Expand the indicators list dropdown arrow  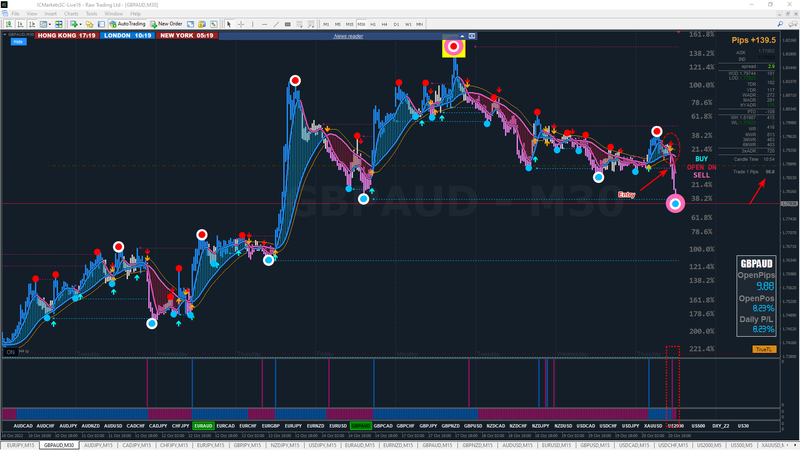pos(80,24)
